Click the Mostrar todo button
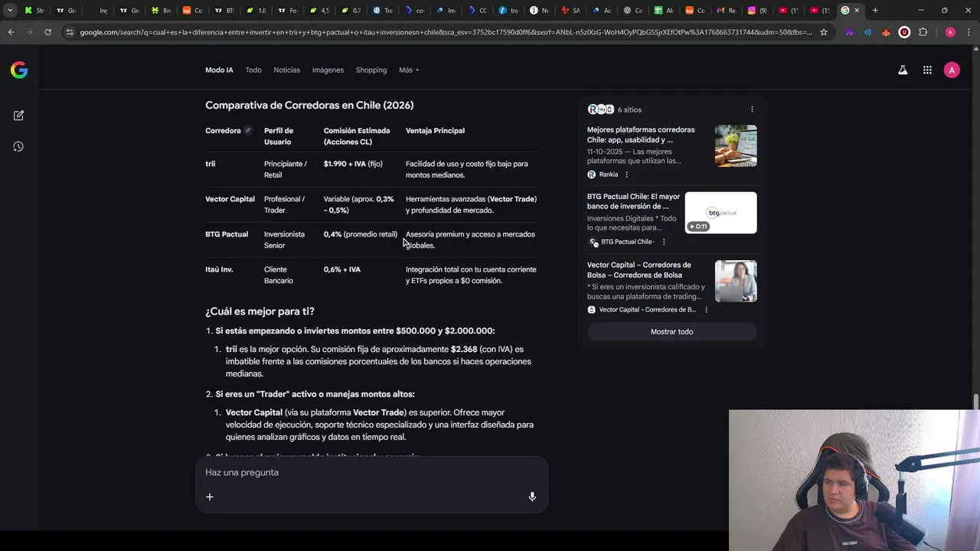 (x=671, y=331)
